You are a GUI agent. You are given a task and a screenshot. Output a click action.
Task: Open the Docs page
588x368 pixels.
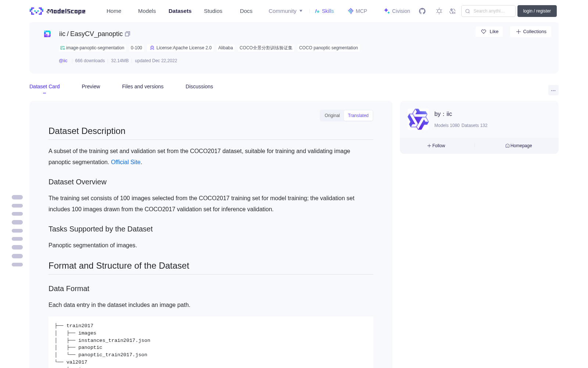click(246, 11)
